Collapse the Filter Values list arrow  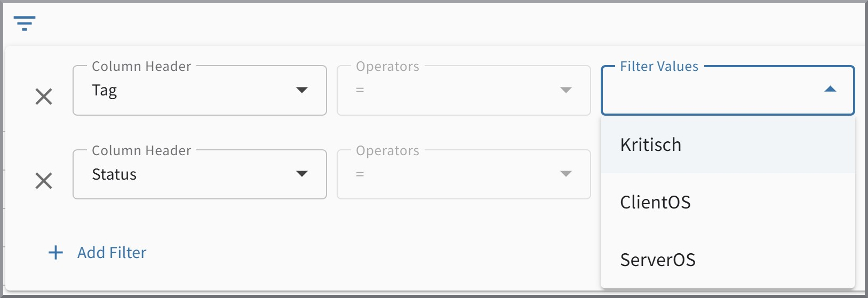(830, 89)
